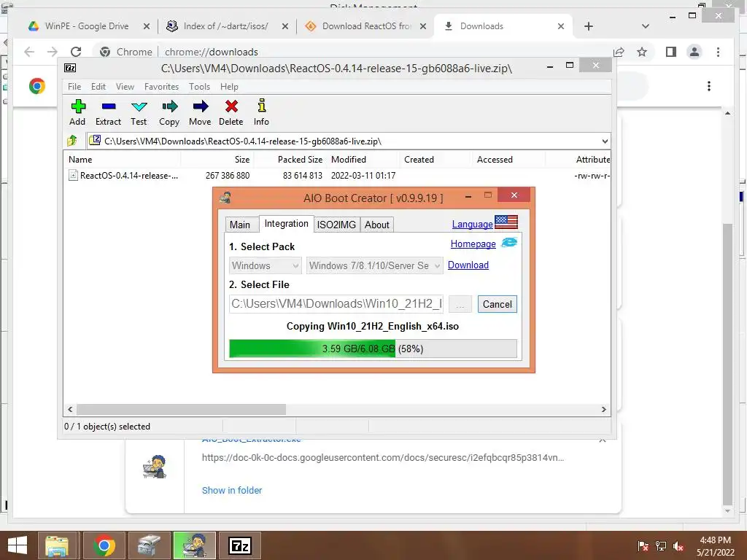747x560 pixels.
Task: Run the Test tool in 7-Zip
Action: [139, 113]
